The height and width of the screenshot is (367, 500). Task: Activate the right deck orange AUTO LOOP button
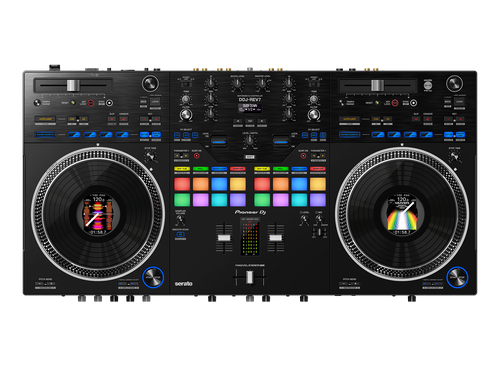point(349,119)
